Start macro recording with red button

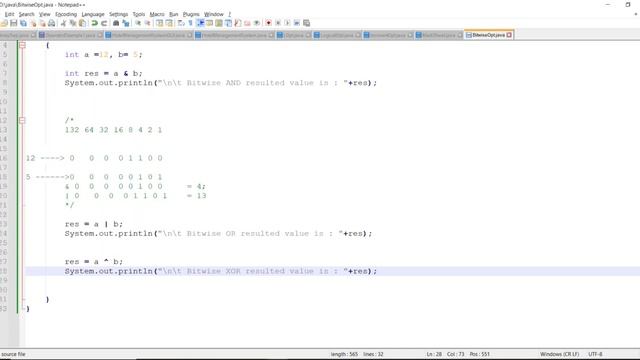268,23
